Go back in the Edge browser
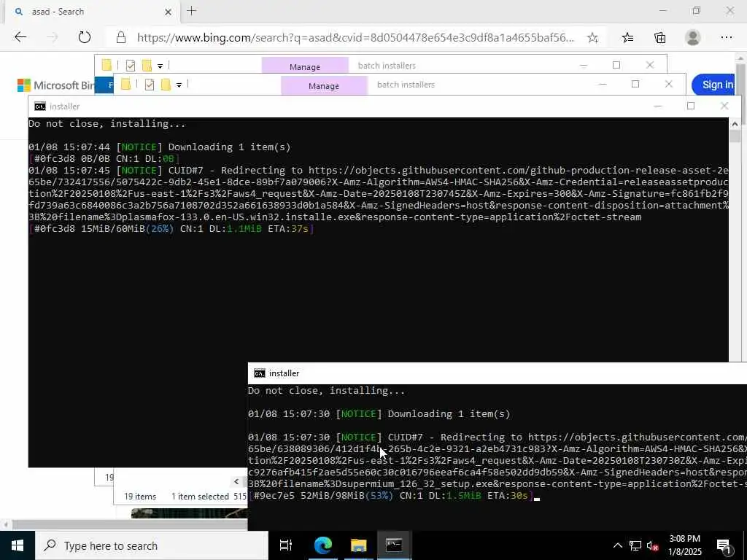 point(20,37)
